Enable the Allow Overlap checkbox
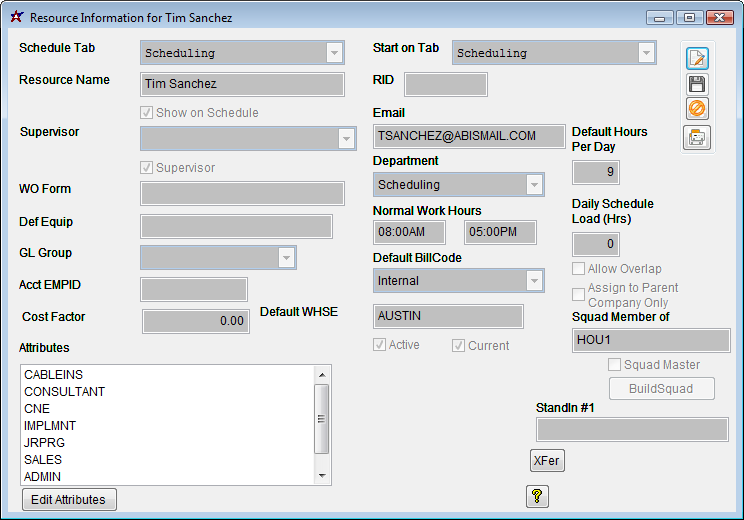744x520 pixels. [579, 269]
